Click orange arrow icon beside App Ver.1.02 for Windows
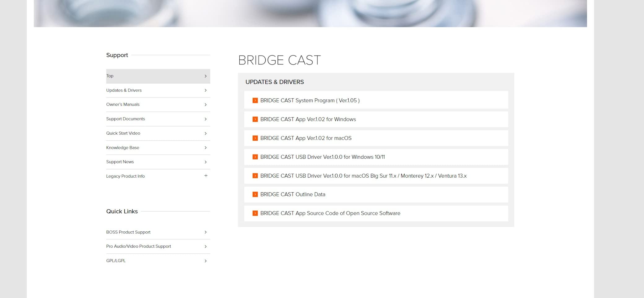The image size is (644, 298). coord(255,119)
